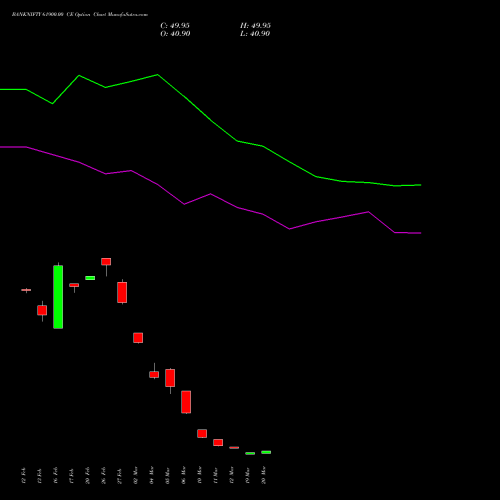
Task: Select the close value 'C: 49.95'
Action: pyautogui.click(x=175, y=26)
